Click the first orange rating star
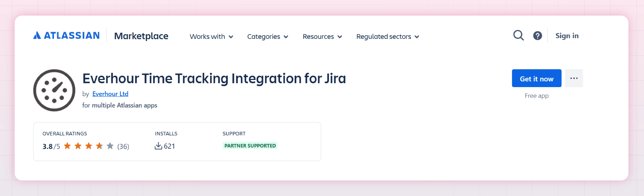 (x=67, y=146)
